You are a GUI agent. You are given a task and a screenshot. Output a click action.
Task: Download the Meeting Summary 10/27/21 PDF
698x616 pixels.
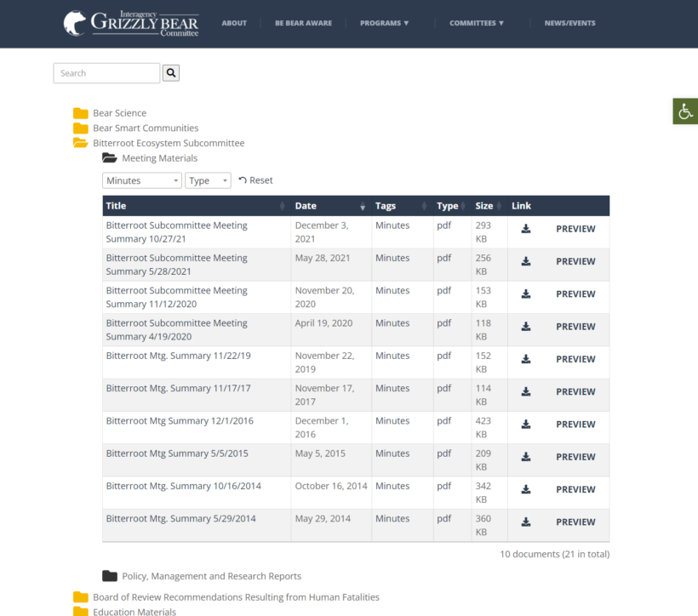click(526, 229)
